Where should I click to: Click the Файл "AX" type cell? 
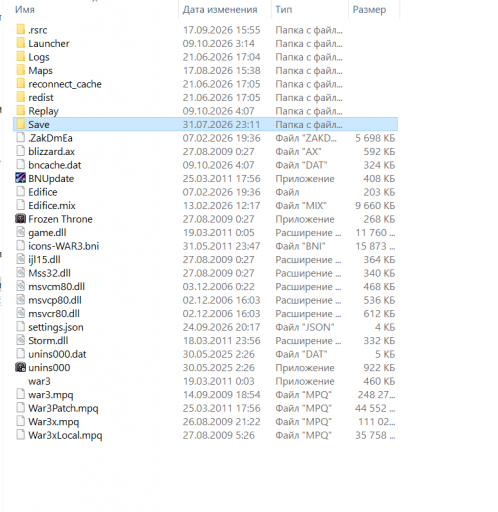[x=298, y=151]
